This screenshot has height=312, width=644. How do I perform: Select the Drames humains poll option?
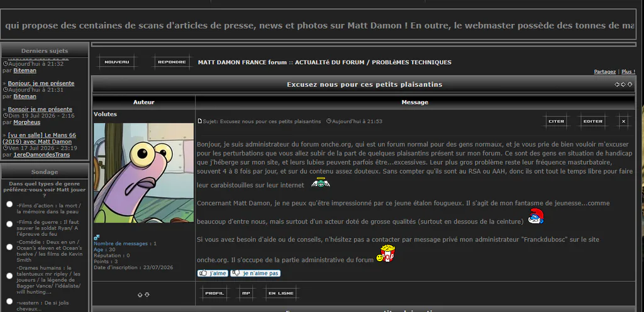[9, 276]
